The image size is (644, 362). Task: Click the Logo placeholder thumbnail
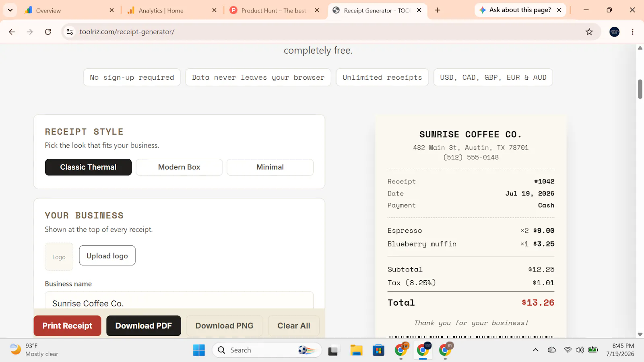click(59, 257)
